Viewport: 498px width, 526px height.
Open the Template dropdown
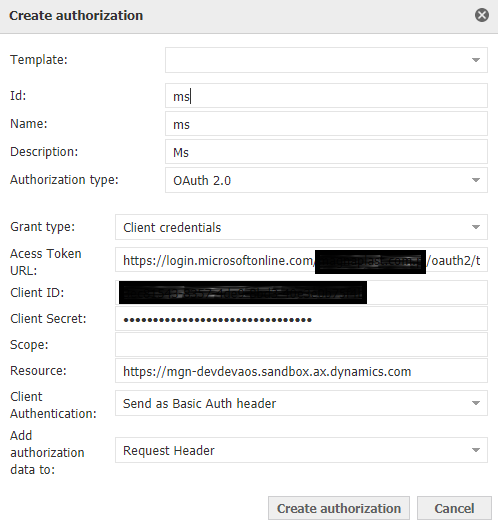tap(326, 60)
